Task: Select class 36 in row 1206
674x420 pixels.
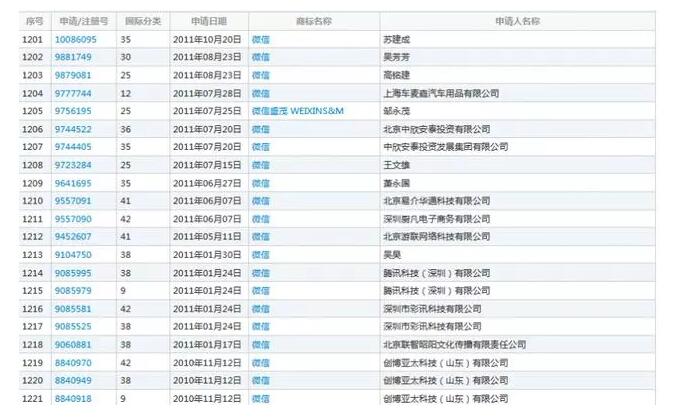Action: (126, 129)
